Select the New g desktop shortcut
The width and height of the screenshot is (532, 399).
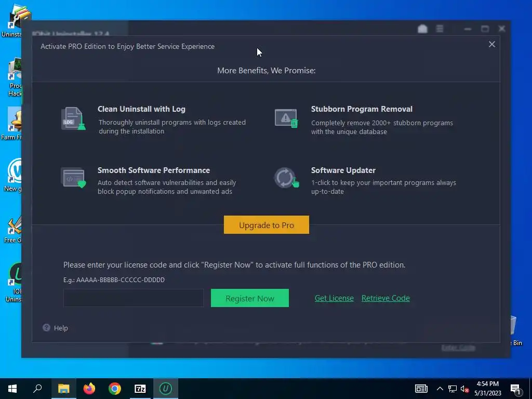click(13, 176)
